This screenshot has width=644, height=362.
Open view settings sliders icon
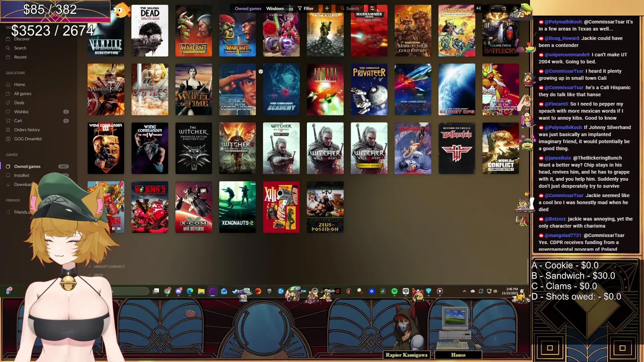372,9
